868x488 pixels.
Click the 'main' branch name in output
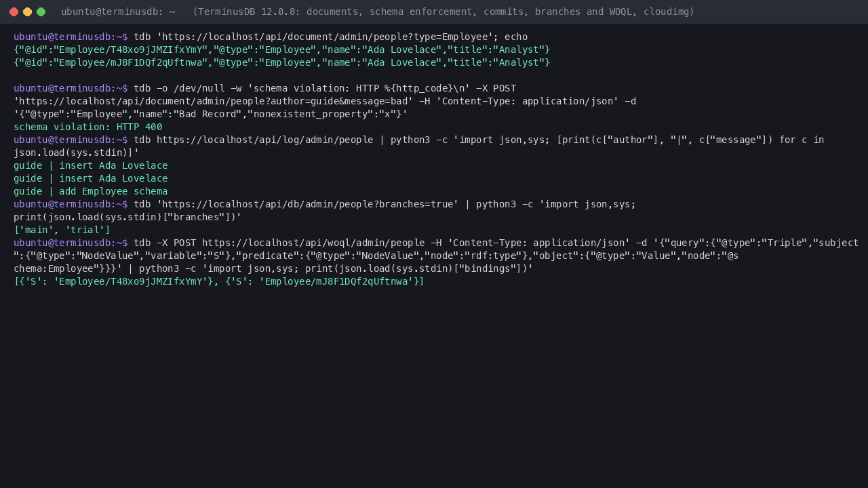[37, 230]
